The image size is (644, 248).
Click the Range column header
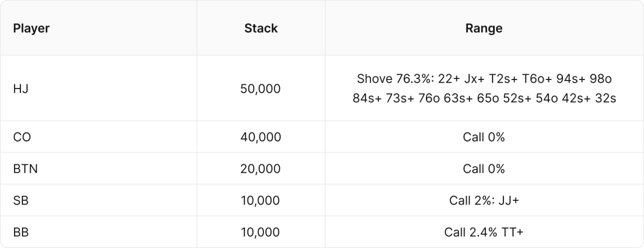484,28
